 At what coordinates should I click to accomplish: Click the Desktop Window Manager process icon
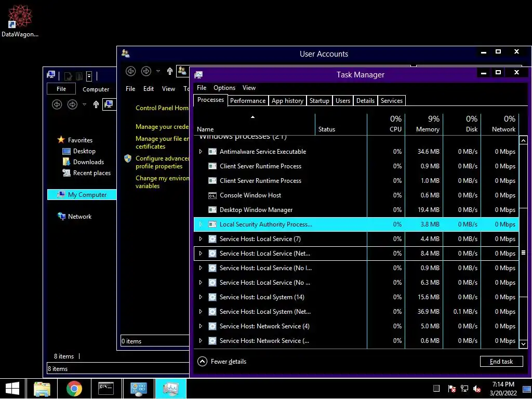click(212, 210)
